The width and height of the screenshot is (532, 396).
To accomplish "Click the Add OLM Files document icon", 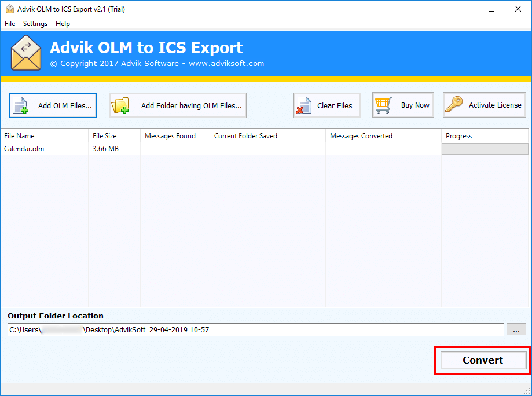I will point(20,105).
